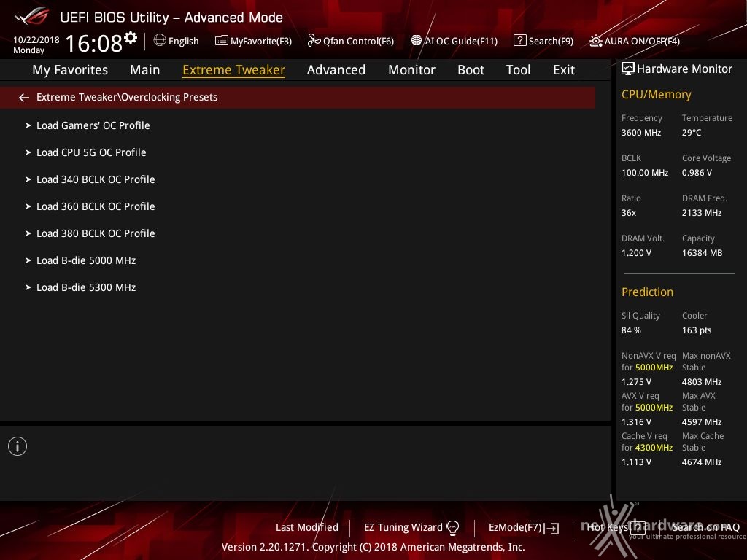Click the 4674 MHz Max Cache value
The height and width of the screenshot is (560, 747).
[x=702, y=462]
